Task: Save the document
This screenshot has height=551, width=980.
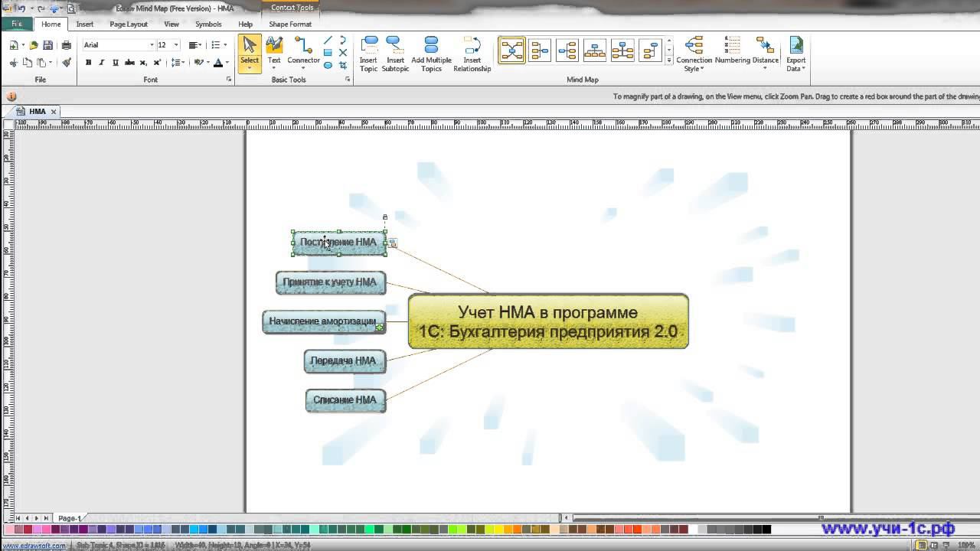Action: point(47,45)
